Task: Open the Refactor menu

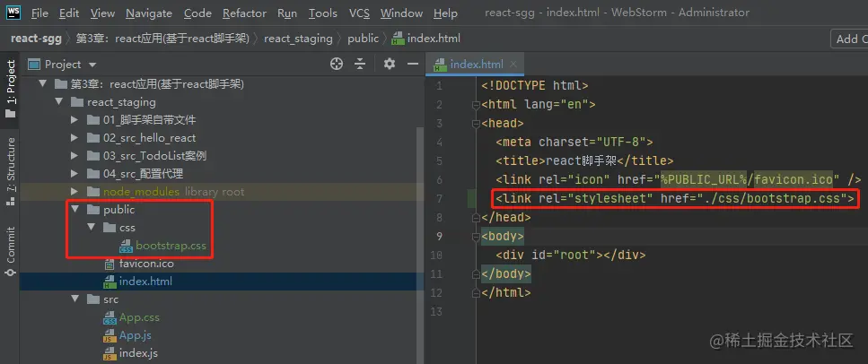Action: point(245,13)
